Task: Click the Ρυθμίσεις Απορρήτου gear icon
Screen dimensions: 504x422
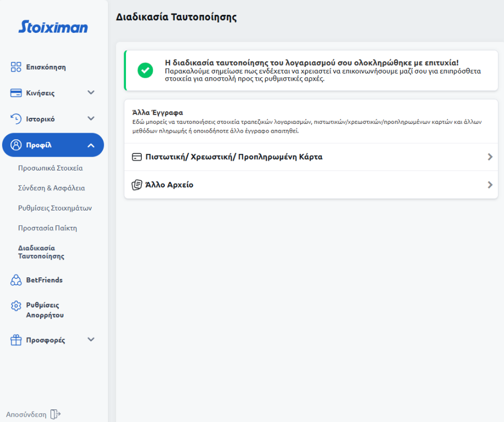Action: [x=16, y=306]
